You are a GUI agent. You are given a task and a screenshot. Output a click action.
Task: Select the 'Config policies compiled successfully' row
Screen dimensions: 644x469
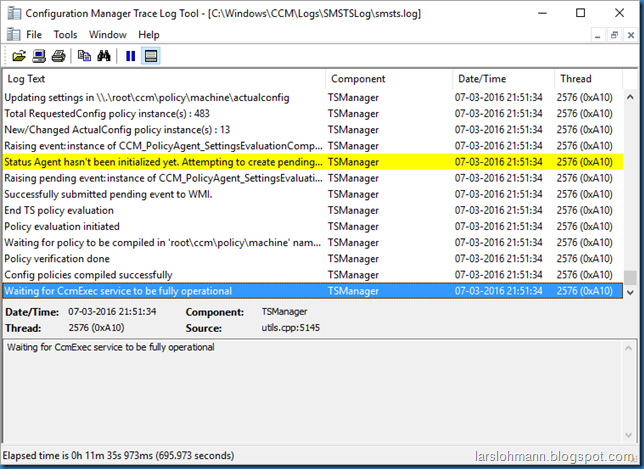tap(313, 274)
